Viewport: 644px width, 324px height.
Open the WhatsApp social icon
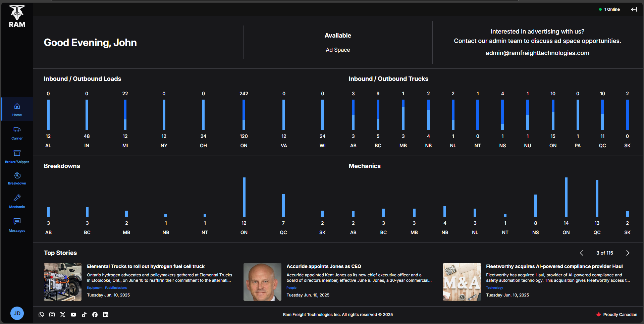tap(41, 315)
